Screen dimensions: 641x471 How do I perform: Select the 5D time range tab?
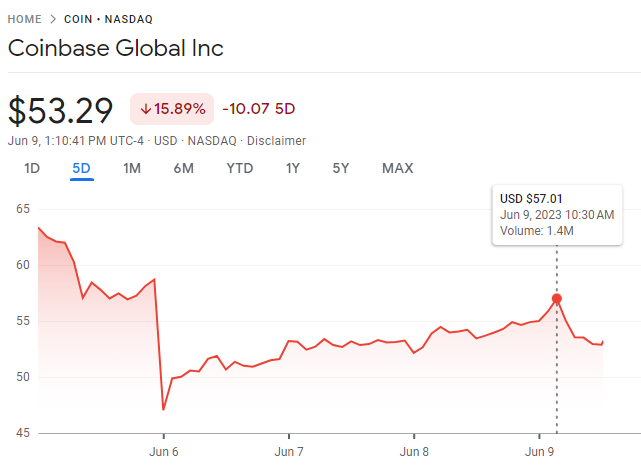point(82,168)
